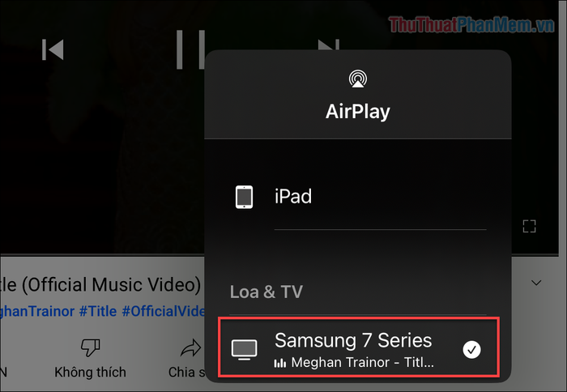The image size is (567, 392).
Task: Click the Meghan Trainor now-playing subtitle
Action: [x=362, y=362]
